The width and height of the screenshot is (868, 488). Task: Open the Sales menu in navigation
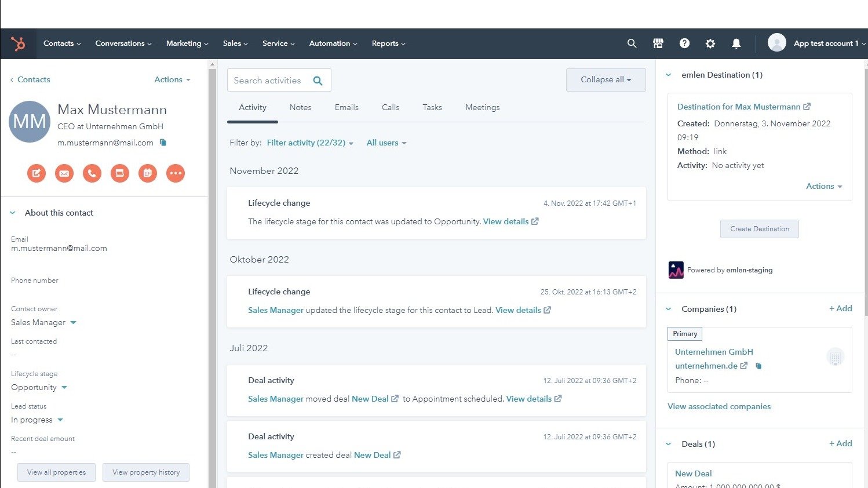pos(235,43)
